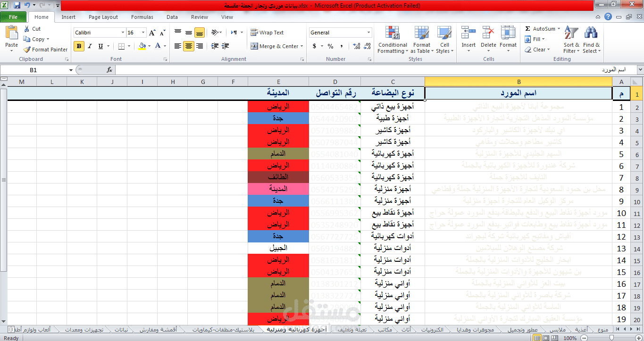Apply comma style format

click(341, 46)
